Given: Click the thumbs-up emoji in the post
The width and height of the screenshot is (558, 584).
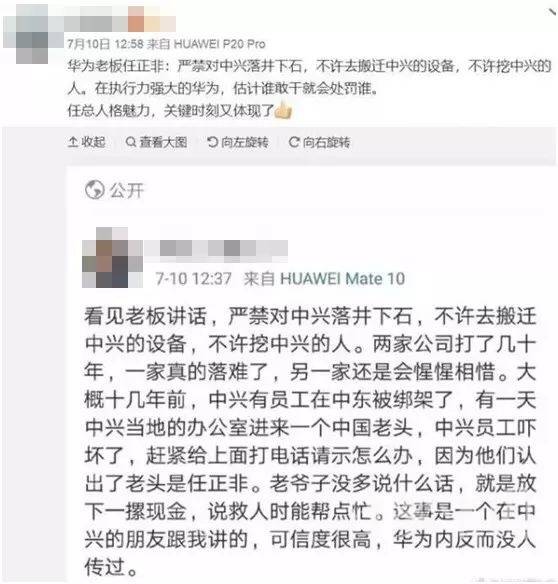Looking at the screenshot, I should pos(283,110).
